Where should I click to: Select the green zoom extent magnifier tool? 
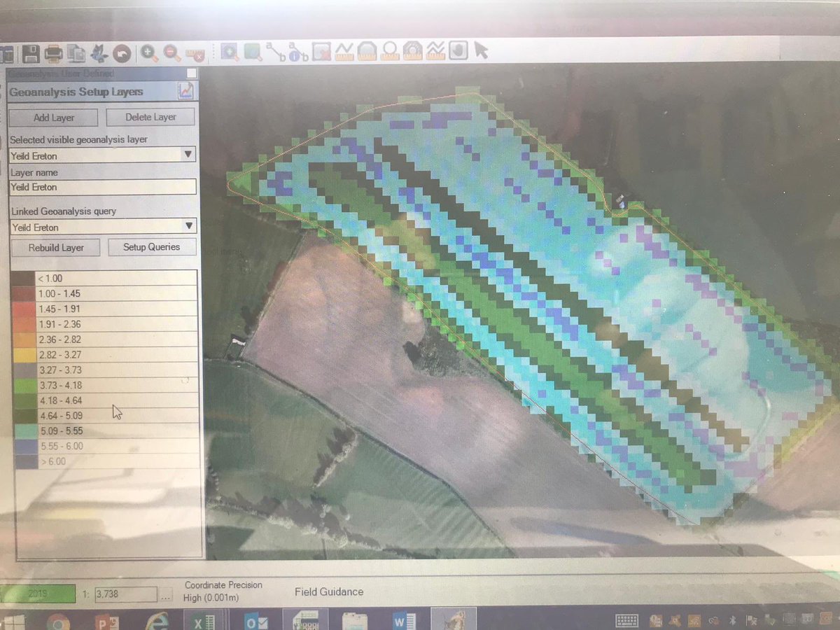pyautogui.click(x=253, y=51)
